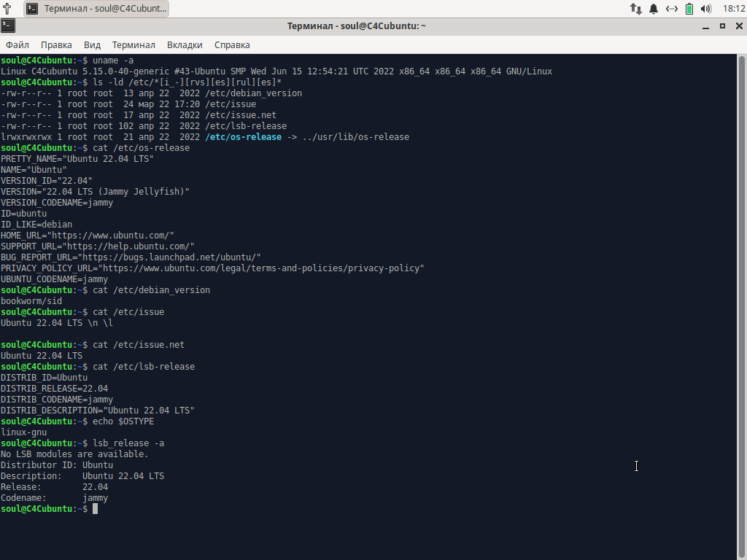Open the network connections tray icon
Screen dimensions: 747x560
635,9
